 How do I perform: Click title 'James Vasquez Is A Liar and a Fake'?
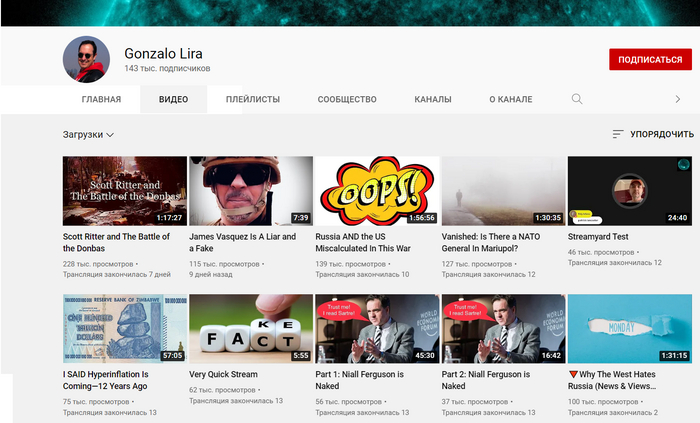242,242
